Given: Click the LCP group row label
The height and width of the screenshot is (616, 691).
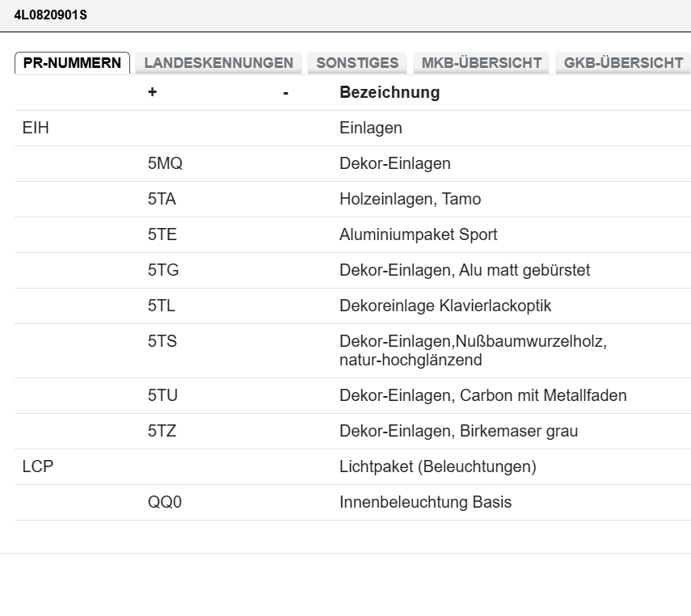Looking at the screenshot, I should pyautogui.click(x=37, y=466).
